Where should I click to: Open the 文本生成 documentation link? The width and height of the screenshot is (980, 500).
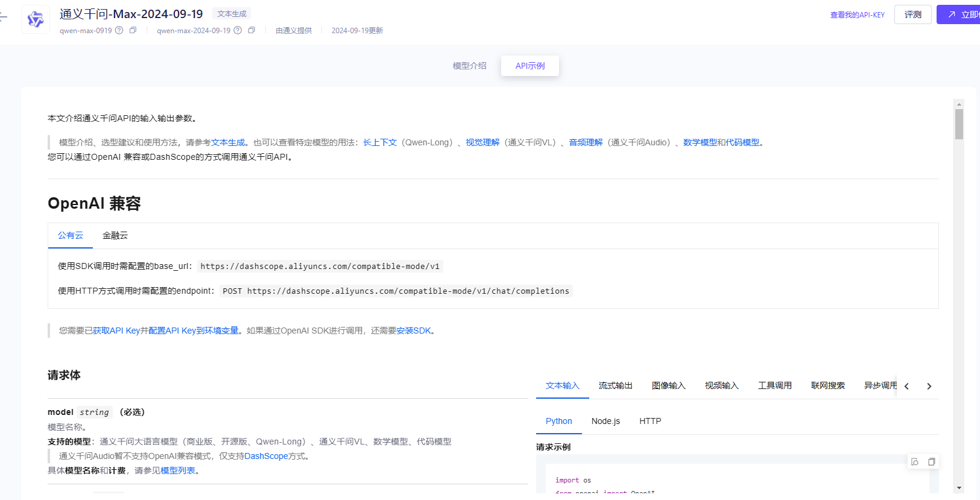tap(228, 143)
